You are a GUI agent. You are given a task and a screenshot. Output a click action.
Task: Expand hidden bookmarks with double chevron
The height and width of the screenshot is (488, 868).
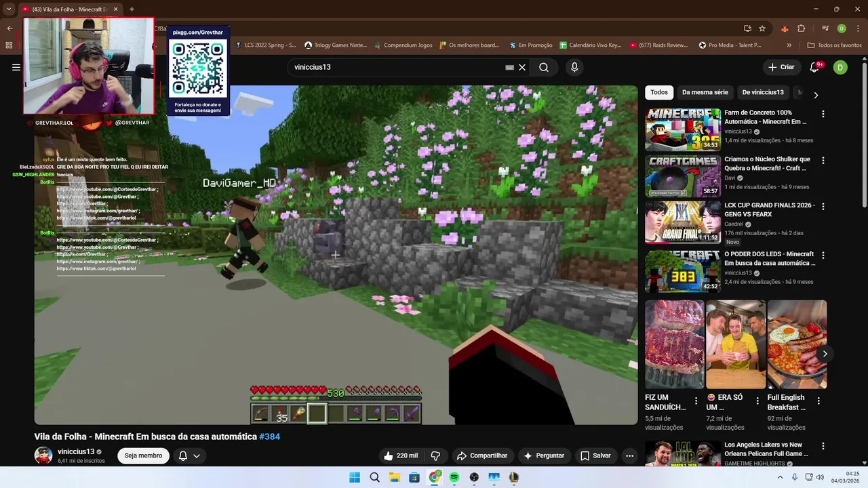(x=789, y=45)
